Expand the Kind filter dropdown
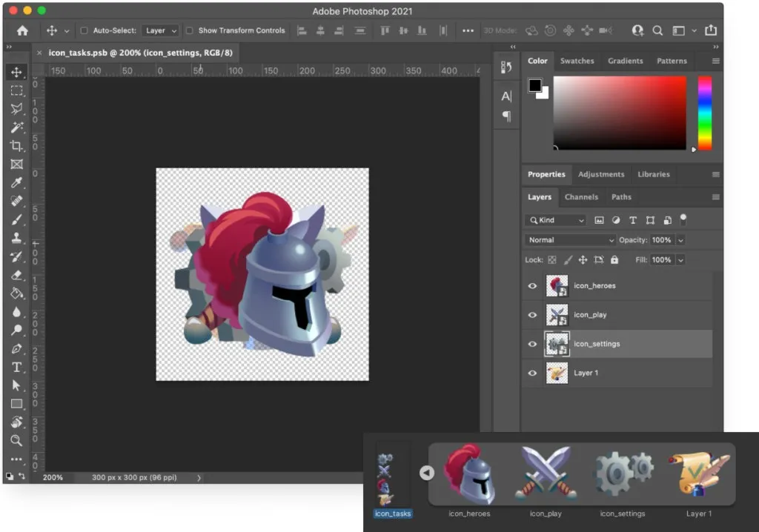759x532 pixels. point(556,220)
